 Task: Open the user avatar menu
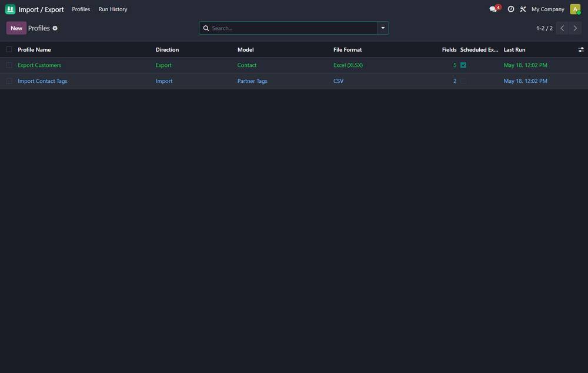[x=575, y=9]
